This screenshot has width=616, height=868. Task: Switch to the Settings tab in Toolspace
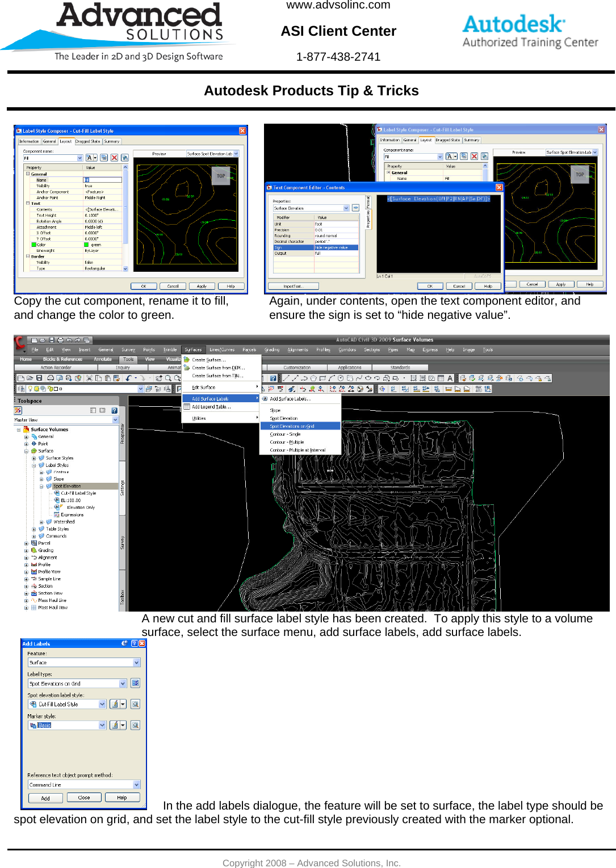pyautogui.click(x=121, y=487)
